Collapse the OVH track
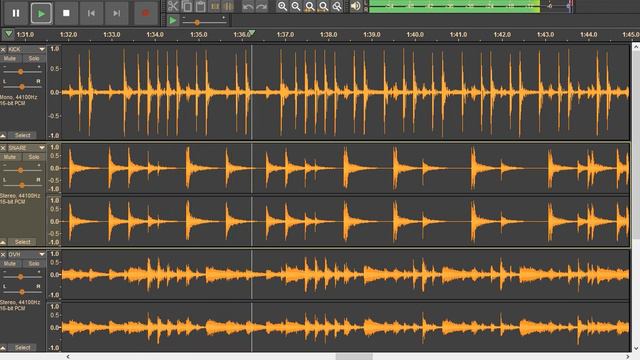The height and width of the screenshot is (360, 640). click(3, 348)
